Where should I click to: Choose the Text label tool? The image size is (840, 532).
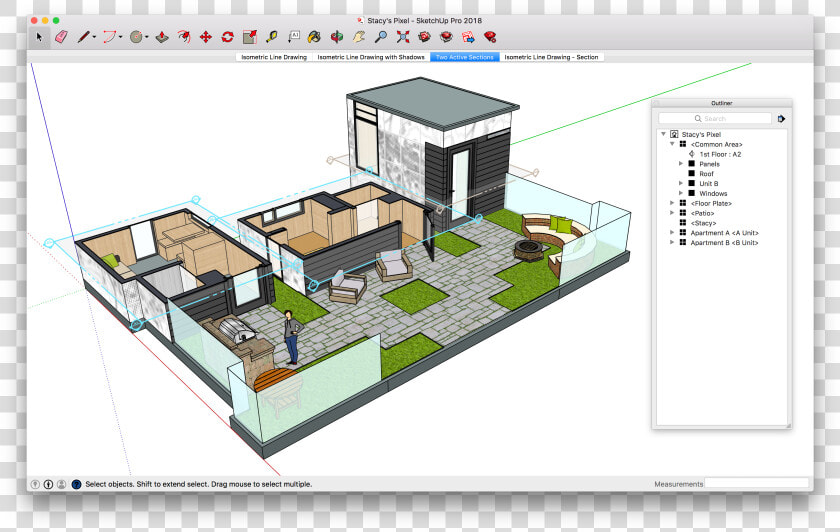pos(294,37)
